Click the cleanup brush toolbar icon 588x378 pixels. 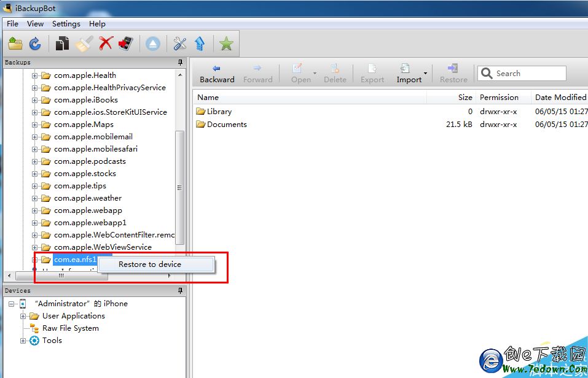(x=84, y=44)
